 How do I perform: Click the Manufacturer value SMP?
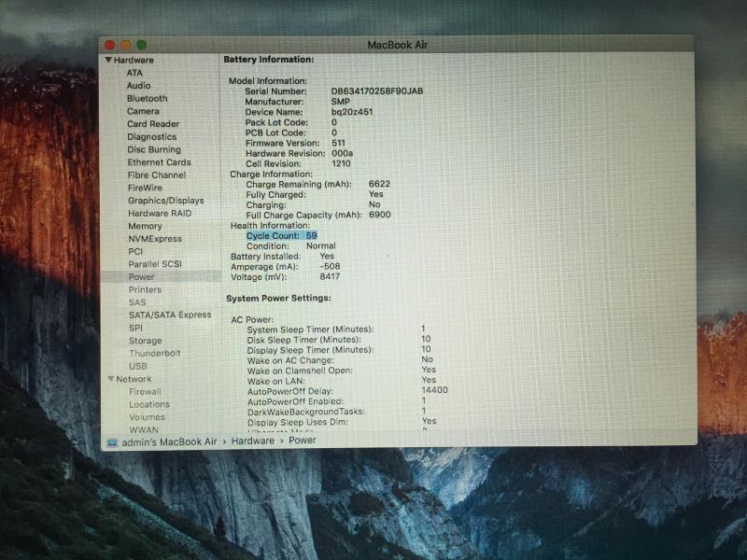(x=340, y=102)
